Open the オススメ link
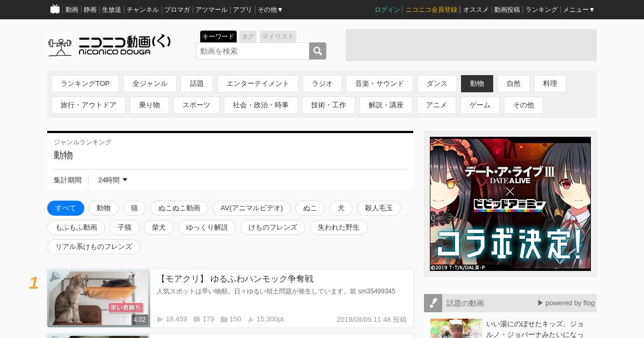The height and width of the screenshot is (338, 644). click(476, 10)
